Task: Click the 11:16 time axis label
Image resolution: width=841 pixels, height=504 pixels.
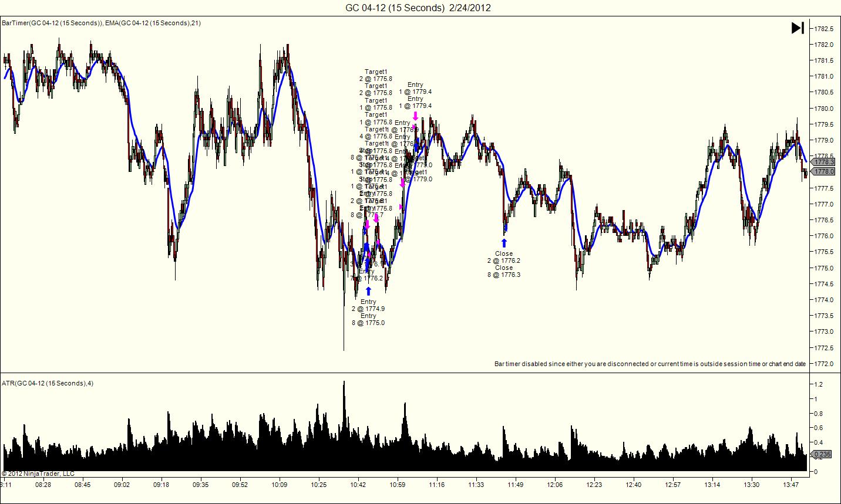Action: coord(437,485)
